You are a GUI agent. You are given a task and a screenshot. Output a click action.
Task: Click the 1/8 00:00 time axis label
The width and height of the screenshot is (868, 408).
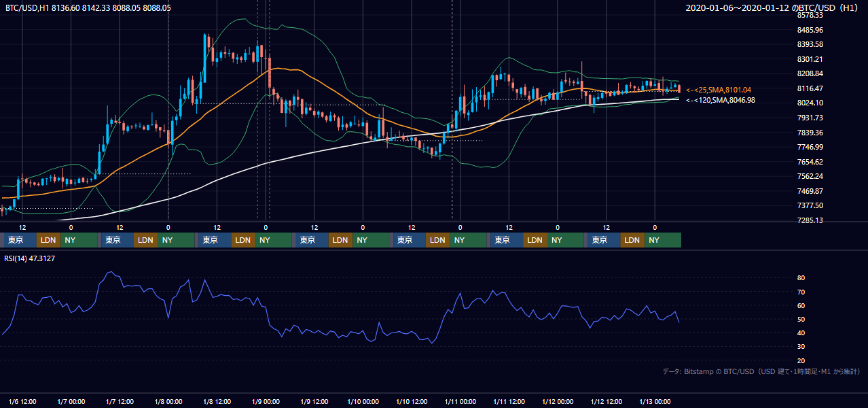pos(168,401)
